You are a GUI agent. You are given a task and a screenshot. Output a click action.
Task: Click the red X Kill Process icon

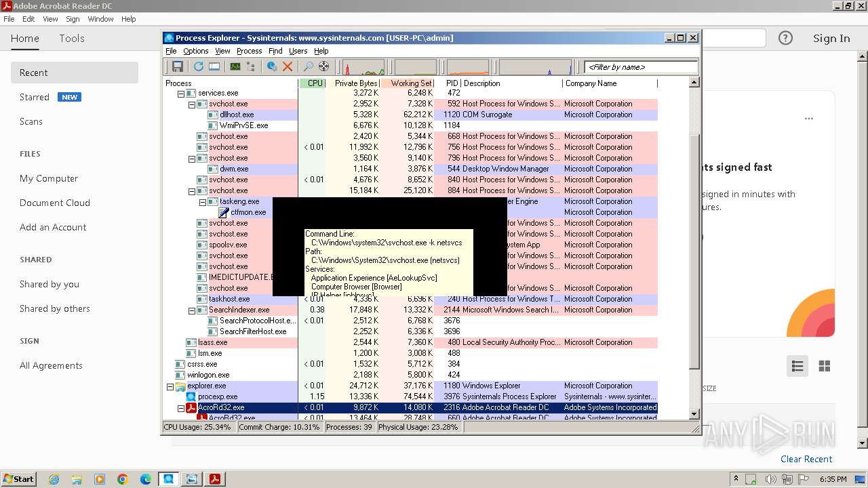(x=288, y=66)
